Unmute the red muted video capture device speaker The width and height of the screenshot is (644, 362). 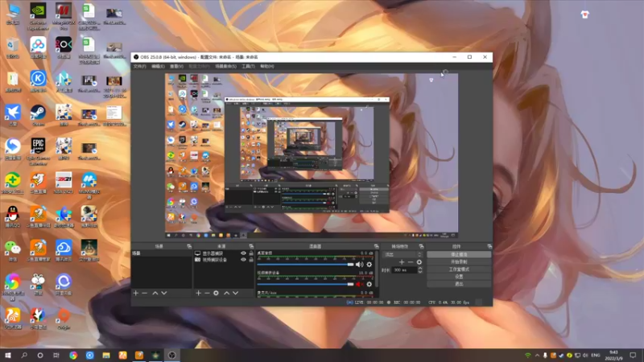(x=359, y=284)
